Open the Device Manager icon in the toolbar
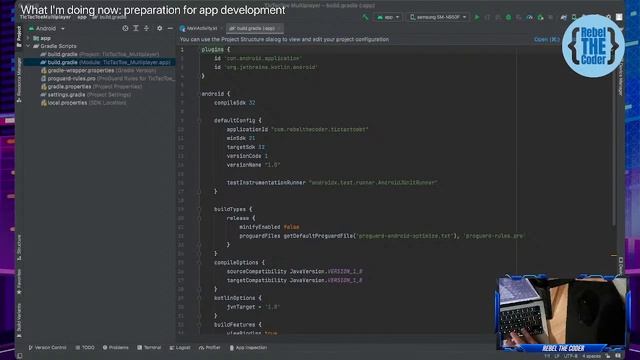Screen dimensions: 640x360 click(574, 17)
